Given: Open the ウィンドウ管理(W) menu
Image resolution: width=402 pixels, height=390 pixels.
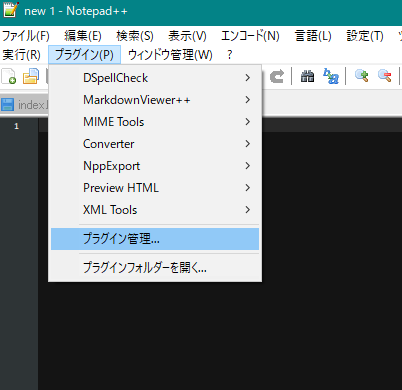Looking at the screenshot, I should click(x=170, y=55).
